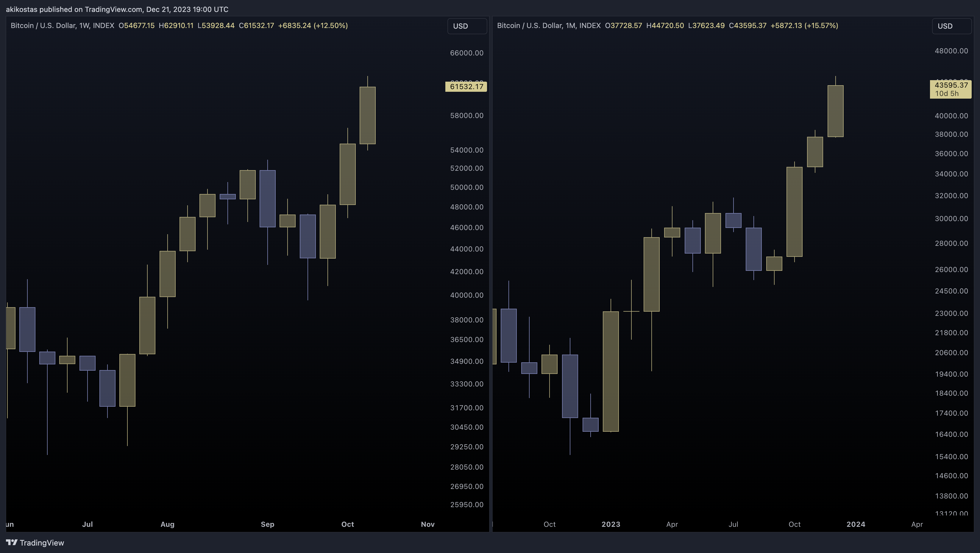Select the 48000.00 label on monthly axis

coord(951,51)
